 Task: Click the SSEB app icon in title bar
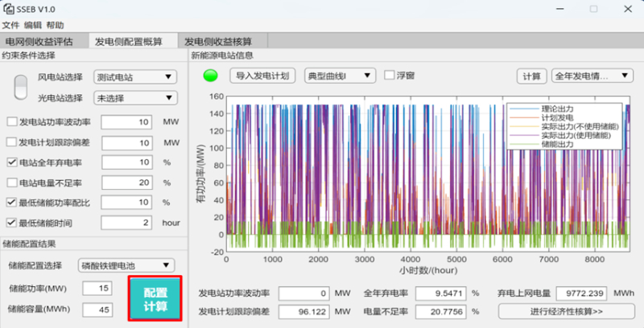pos(8,9)
